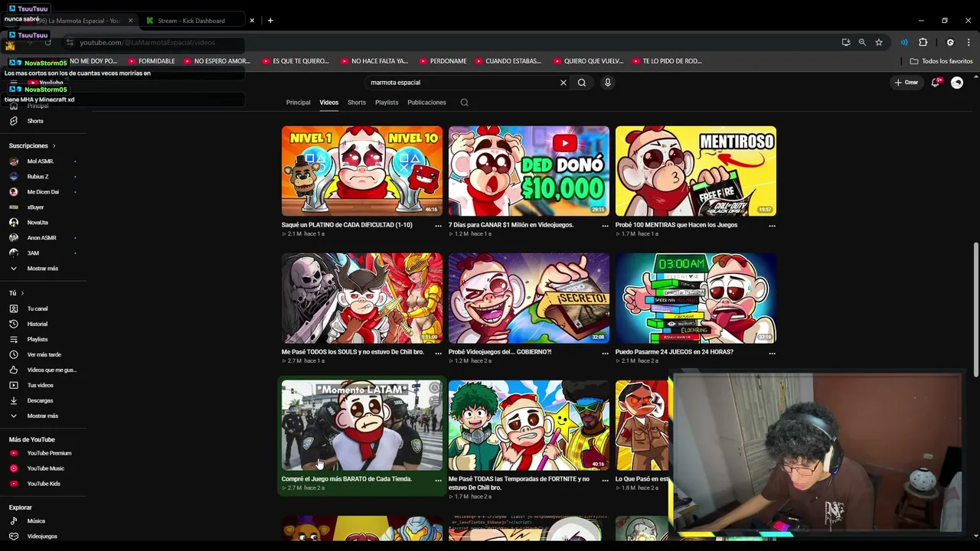Select the channel Videos tab

tap(329, 103)
